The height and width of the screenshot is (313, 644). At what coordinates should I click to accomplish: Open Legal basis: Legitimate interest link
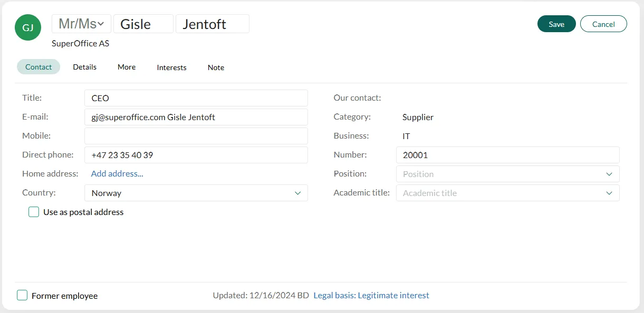point(371,296)
